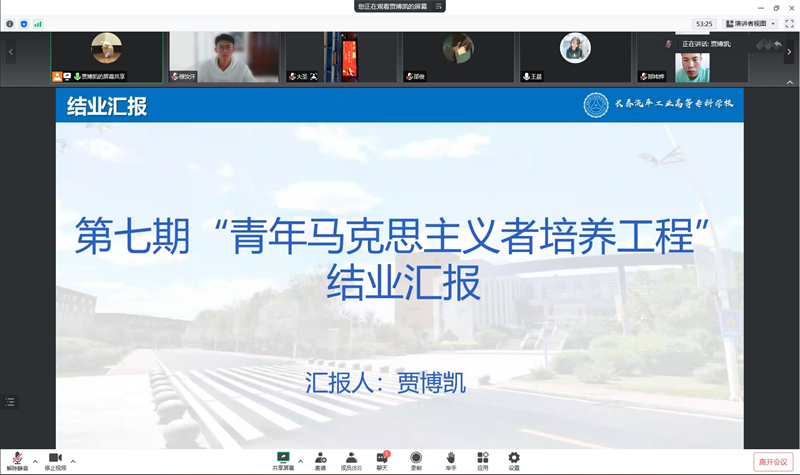The width and height of the screenshot is (800, 475).
Task: Unmute the microphone in meeting toolbar
Action: click(x=17, y=459)
